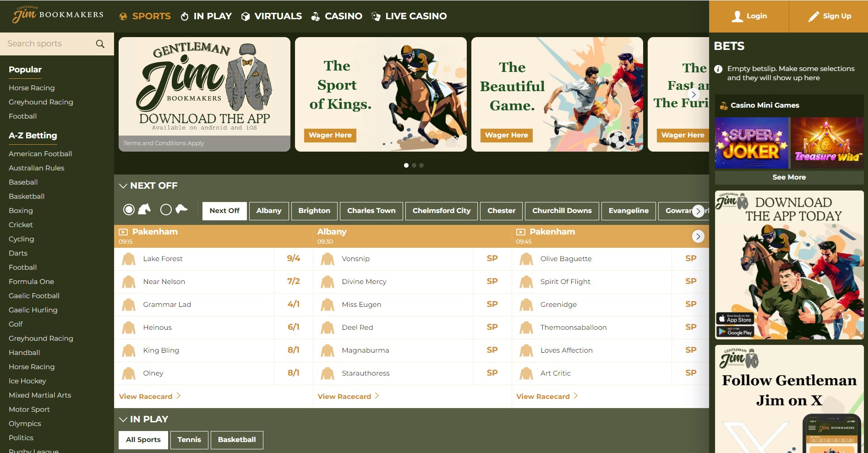Click the App Store download badge

point(735,318)
